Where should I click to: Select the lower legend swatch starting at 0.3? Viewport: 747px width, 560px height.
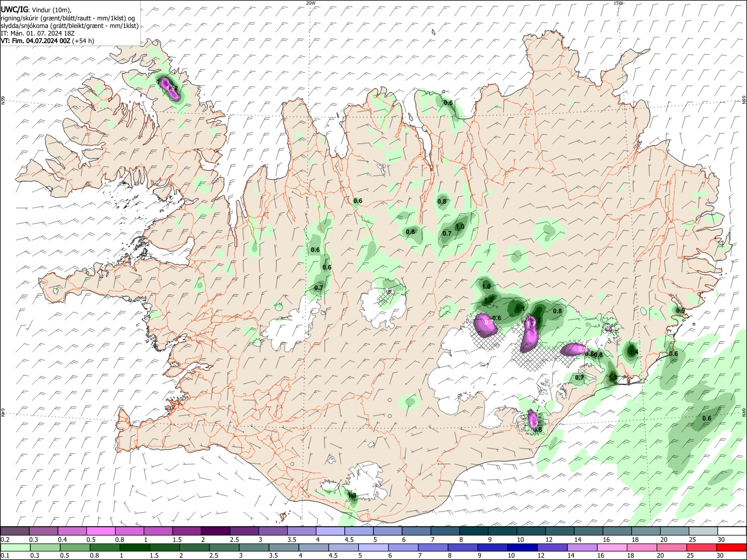click(45, 547)
